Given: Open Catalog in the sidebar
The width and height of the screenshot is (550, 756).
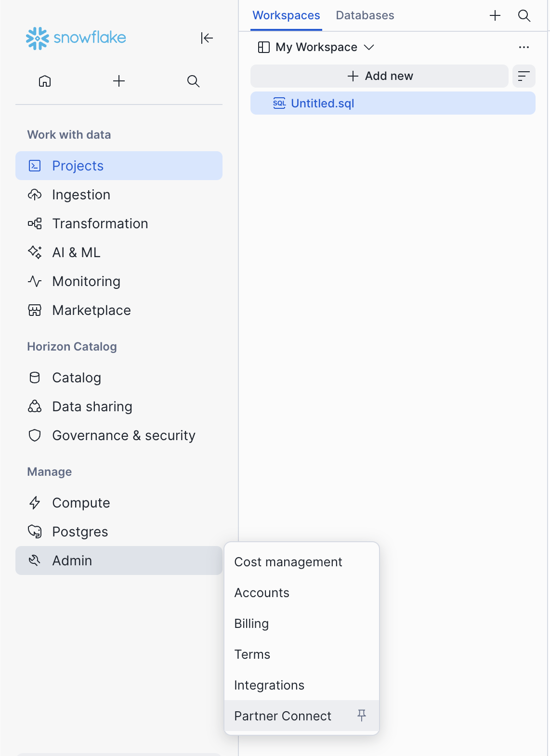Looking at the screenshot, I should pyautogui.click(x=119, y=378).
